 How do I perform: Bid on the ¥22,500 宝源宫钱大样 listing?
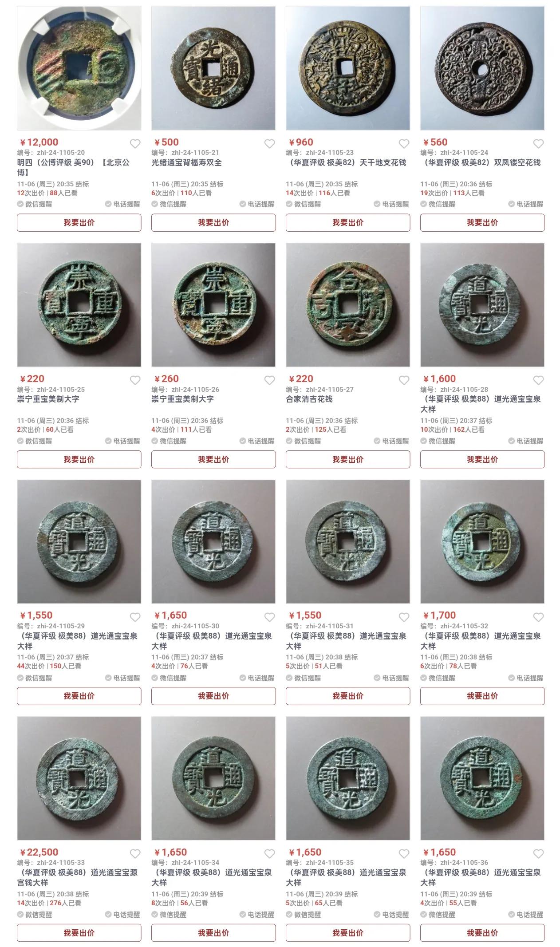tap(79, 933)
